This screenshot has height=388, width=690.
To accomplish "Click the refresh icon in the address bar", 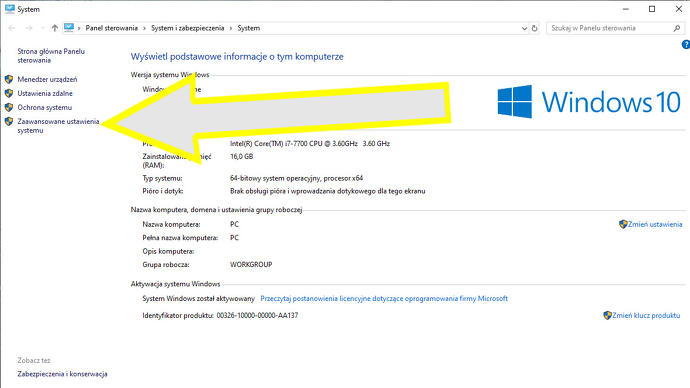I will [534, 28].
